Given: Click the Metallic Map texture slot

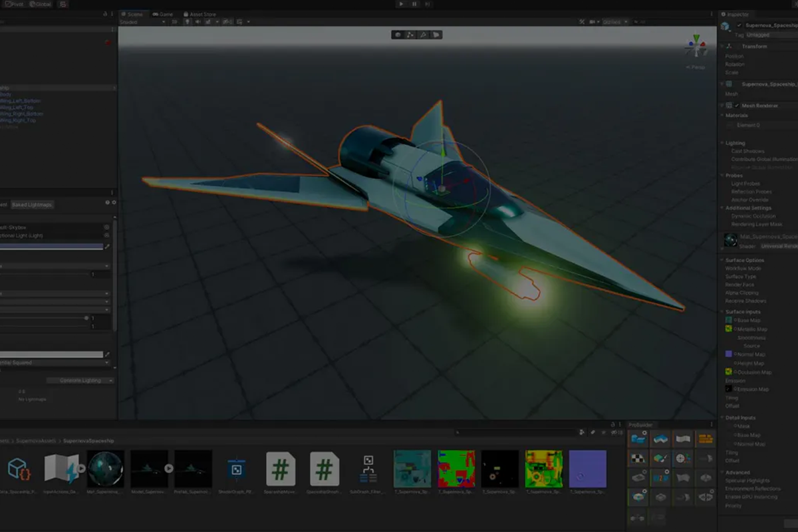Looking at the screenshot, I should tap(729, 329).
